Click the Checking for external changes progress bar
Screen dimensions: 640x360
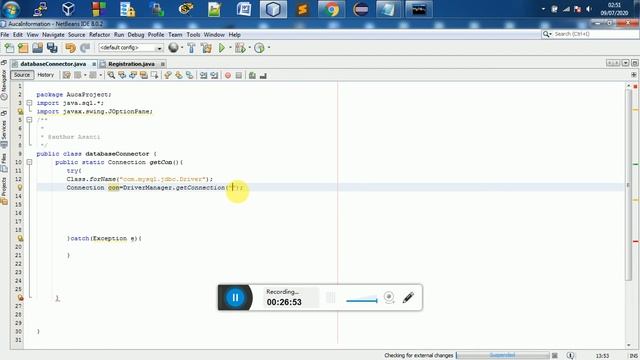coord(502,356)
